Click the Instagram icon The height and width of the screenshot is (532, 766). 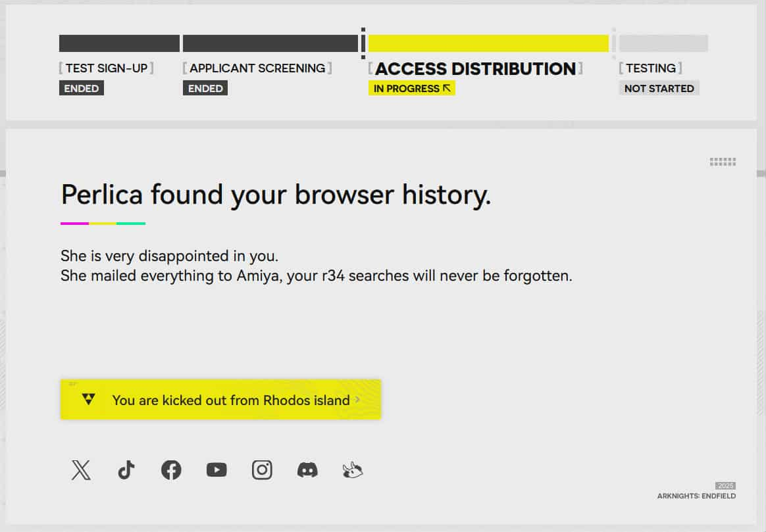[x=262, y=470]
